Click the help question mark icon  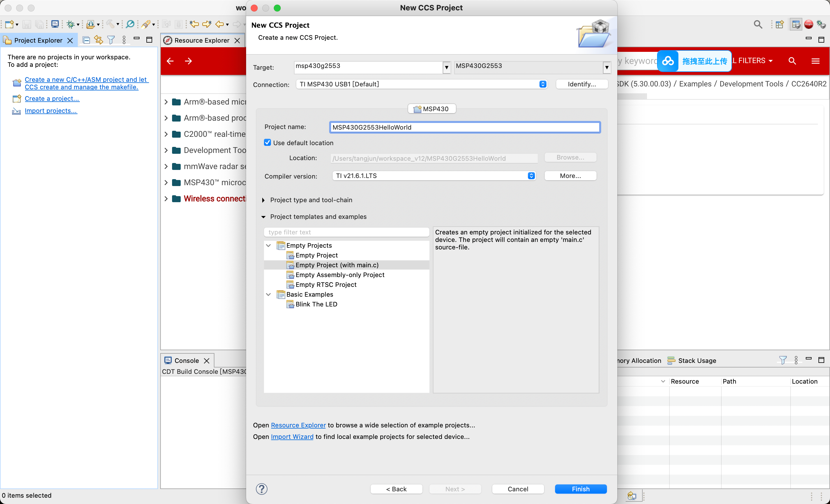(x=262, y=488)
